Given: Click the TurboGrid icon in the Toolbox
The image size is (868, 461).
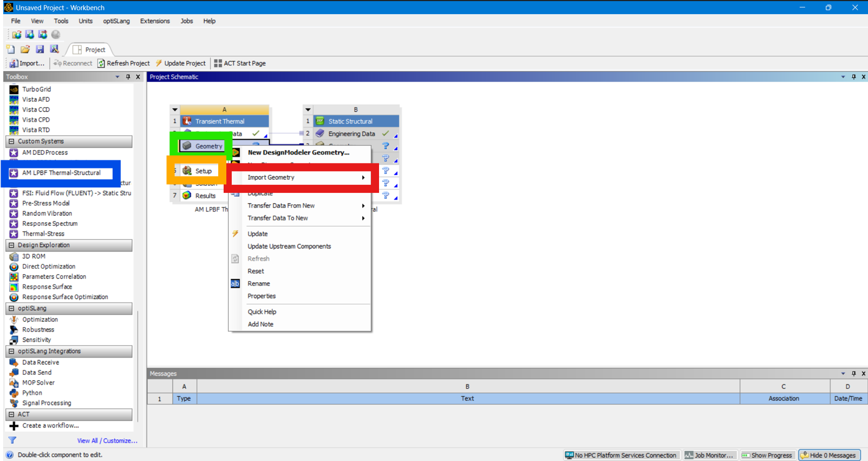Looking at the screenshot, I should coord(14,89).
